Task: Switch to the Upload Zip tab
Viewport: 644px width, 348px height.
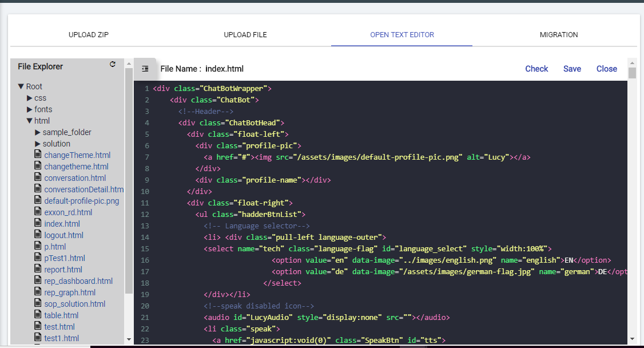Action: click(88, 35)
